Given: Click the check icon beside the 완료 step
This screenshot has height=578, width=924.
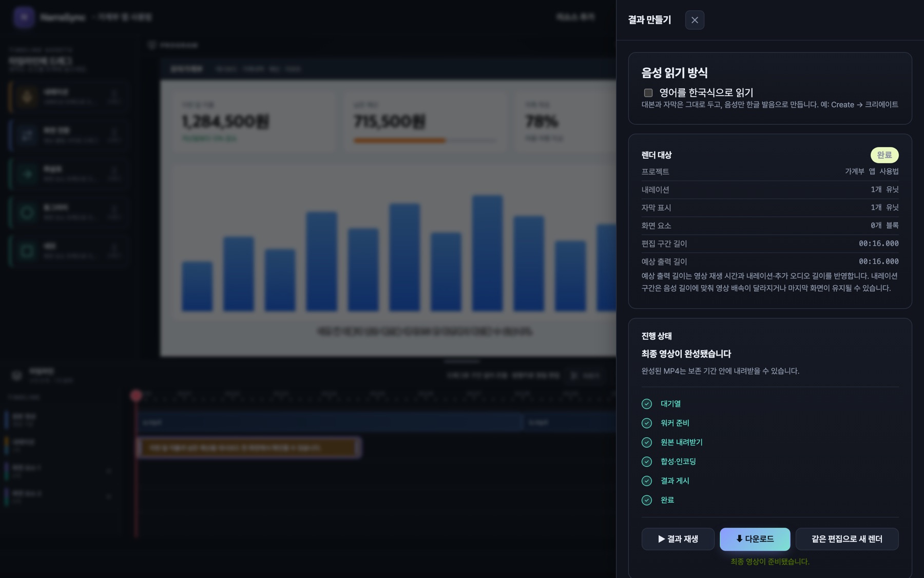Looking at the screenshot, I should coord(647,500).
